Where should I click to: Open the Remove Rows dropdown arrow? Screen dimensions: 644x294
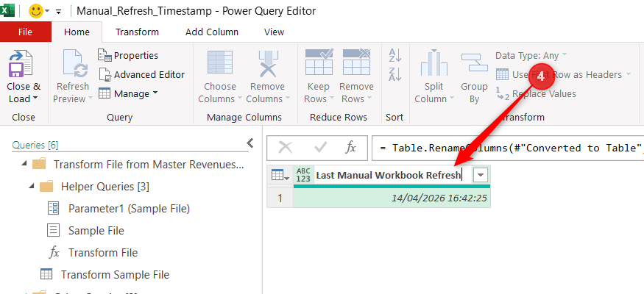tap(369, 98)
